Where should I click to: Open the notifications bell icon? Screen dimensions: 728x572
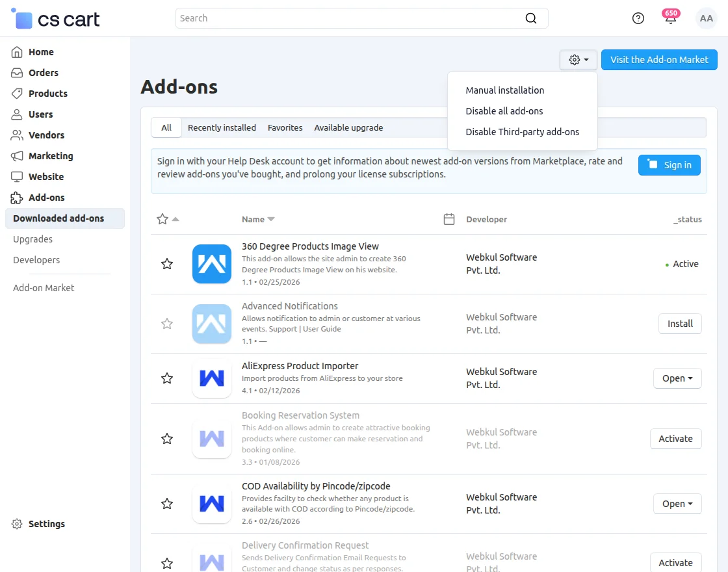point(670,19)
